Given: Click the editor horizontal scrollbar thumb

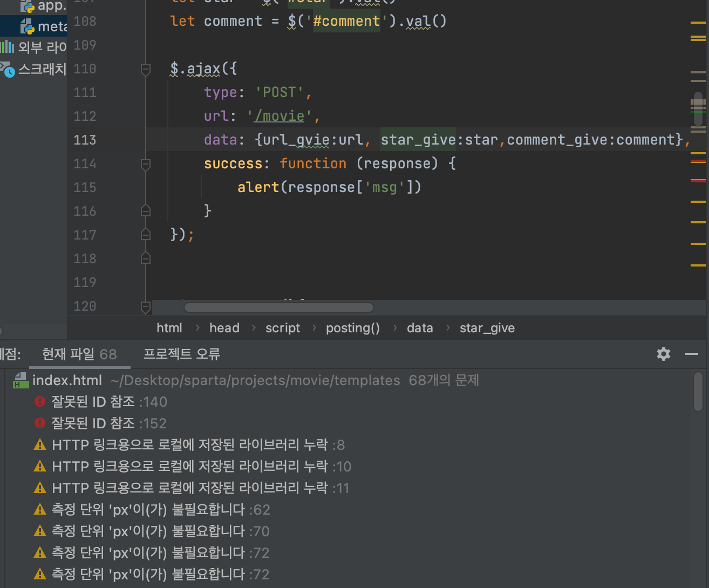Looking at the screenshot, I should [x=279, y=307].
